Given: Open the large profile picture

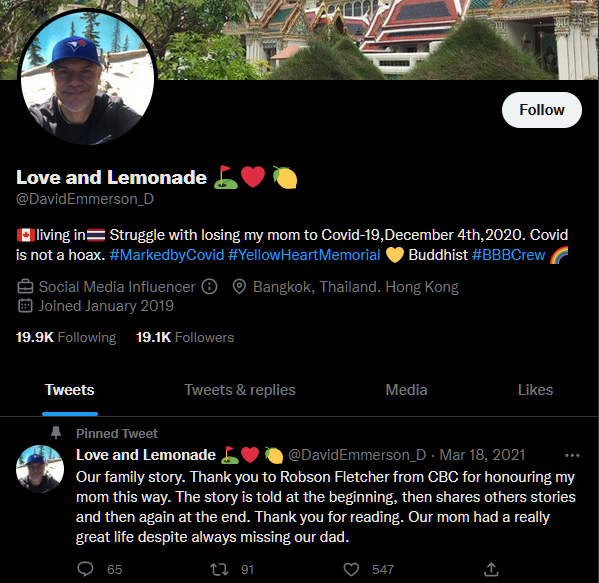Looking at the screenshot, I should tap(87, 78).
